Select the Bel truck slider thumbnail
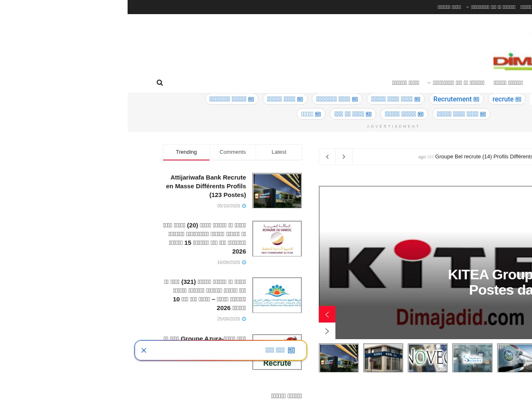532x399 pixels. click(515, 358)
